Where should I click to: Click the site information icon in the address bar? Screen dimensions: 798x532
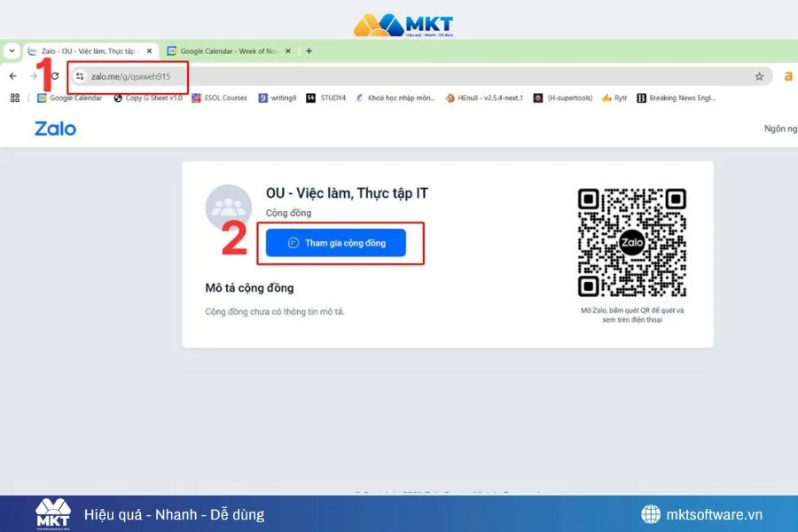pos(80,76)
